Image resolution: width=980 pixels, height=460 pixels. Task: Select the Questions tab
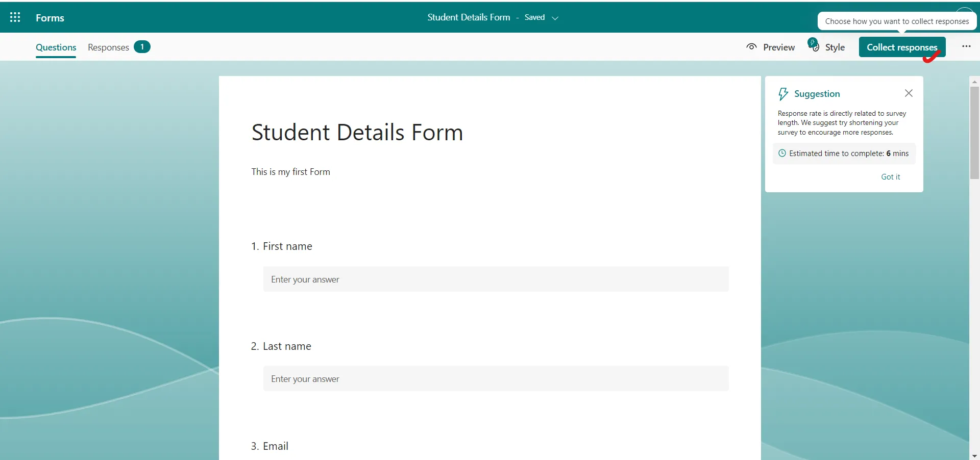[x=56, y=47]
